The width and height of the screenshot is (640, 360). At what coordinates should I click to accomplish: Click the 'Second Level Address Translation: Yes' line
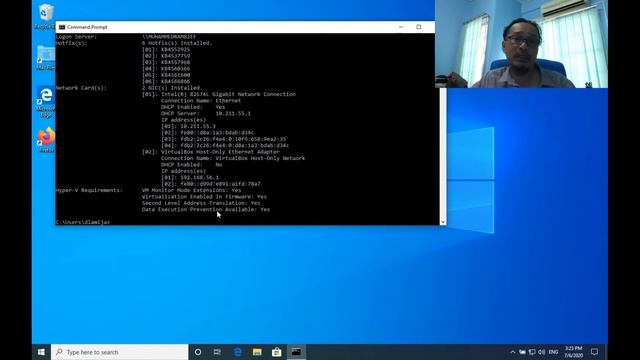201,203
